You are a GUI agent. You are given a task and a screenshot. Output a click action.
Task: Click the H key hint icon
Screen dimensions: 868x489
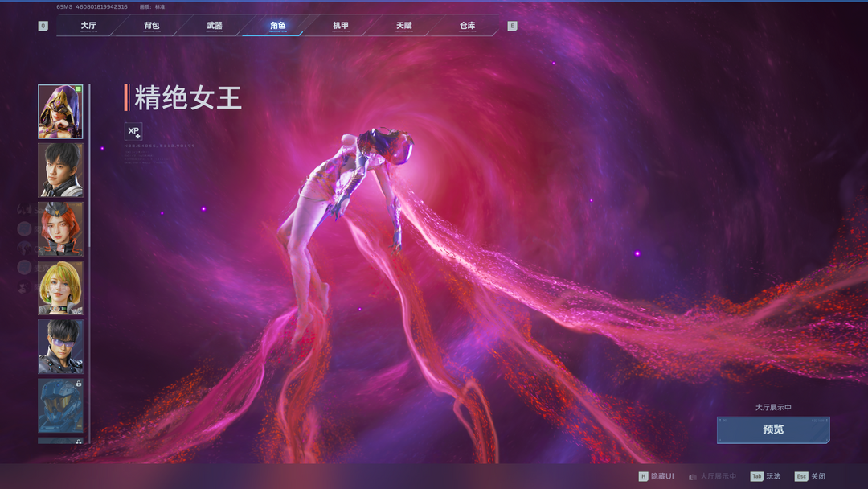pos(643,476)
